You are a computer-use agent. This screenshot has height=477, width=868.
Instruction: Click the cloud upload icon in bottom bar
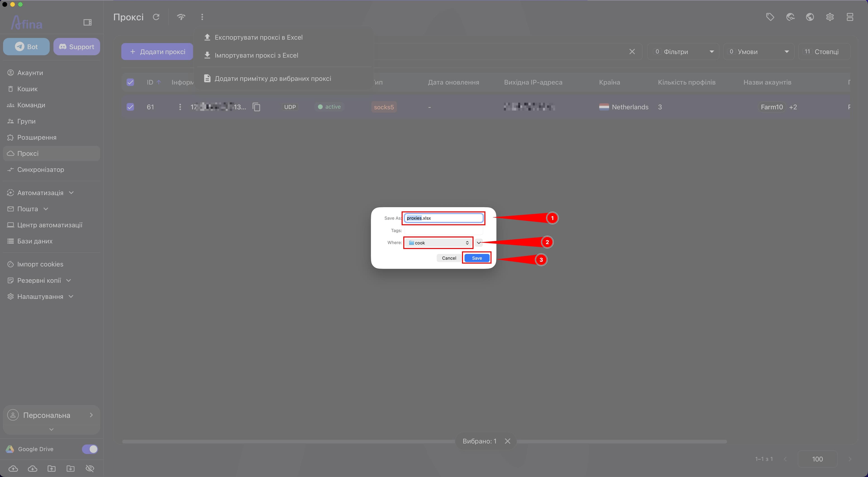tap(13, 468)
